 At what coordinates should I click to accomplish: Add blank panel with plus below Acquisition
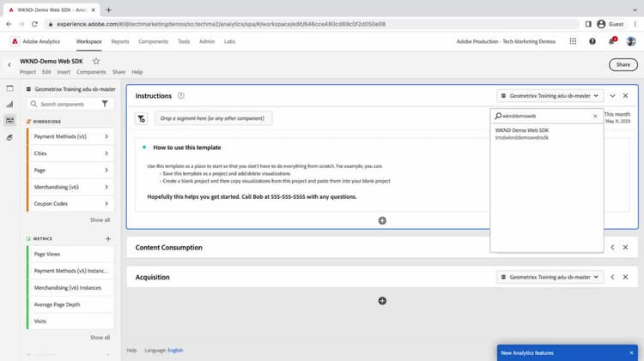382,301
